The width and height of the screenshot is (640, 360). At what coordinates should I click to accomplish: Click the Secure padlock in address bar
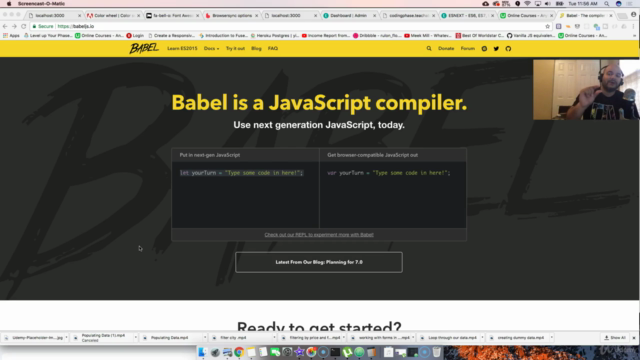pyautogui.click(x=34, y=26)
